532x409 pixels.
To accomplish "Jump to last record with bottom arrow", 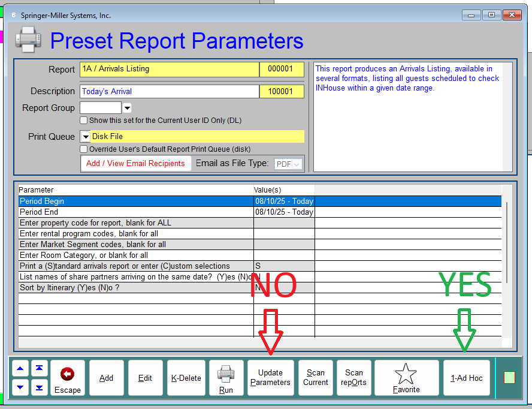I will (39, 387).
